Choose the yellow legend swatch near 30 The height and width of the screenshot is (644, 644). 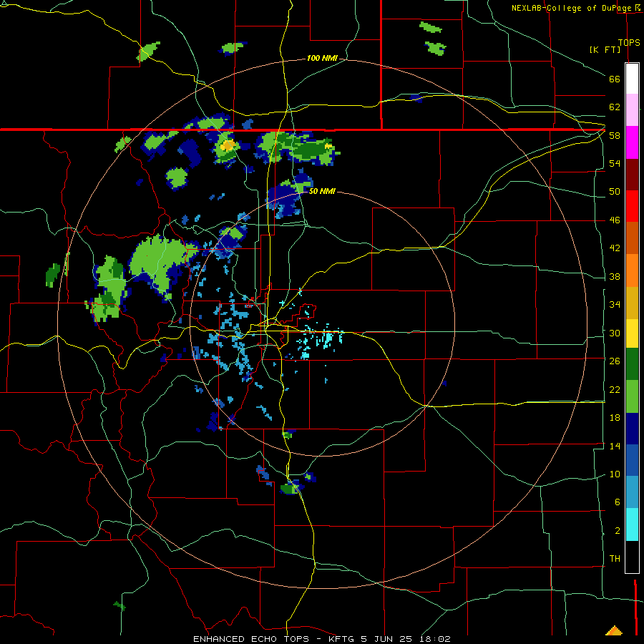click(x=632, y=333)
